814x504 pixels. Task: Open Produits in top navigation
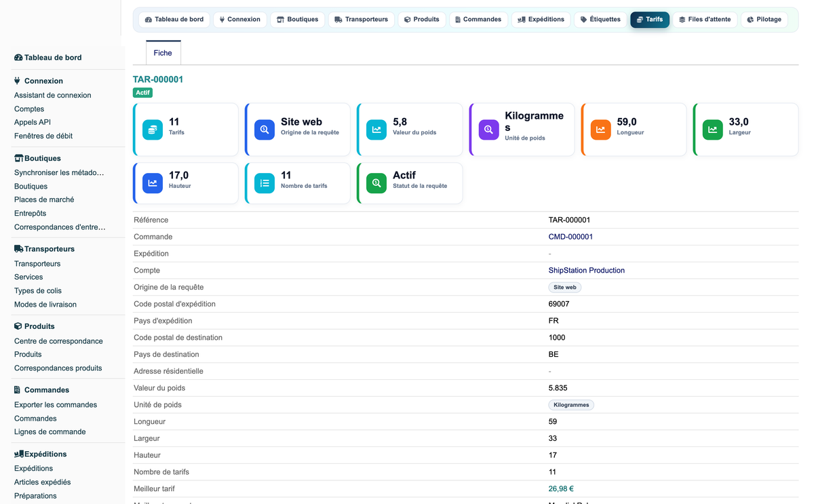pos(421,20)
